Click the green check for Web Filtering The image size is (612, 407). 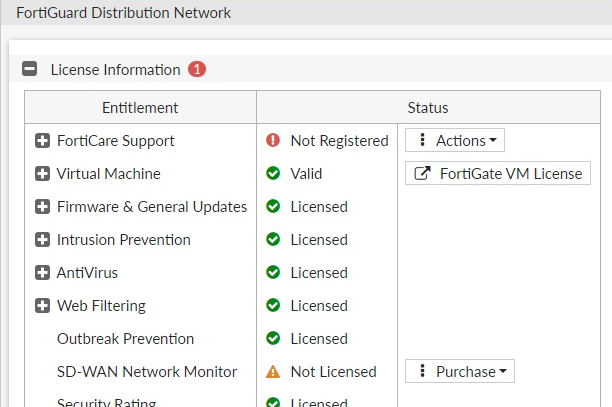[x=273, y=305]
